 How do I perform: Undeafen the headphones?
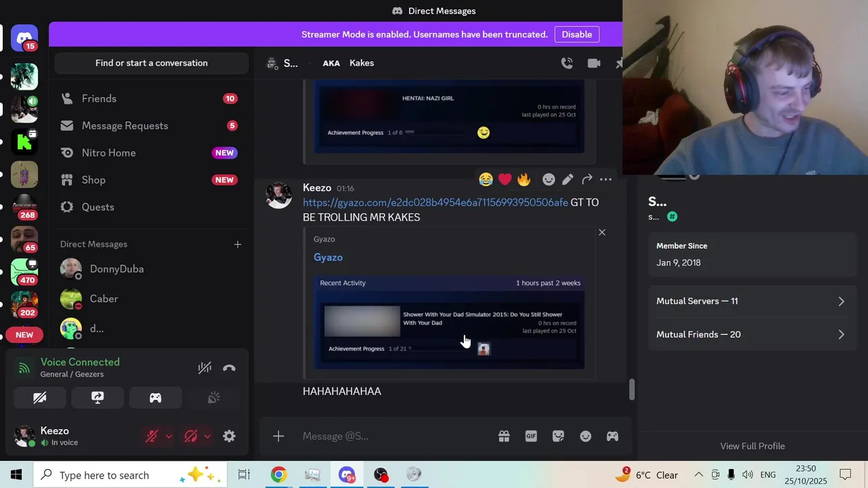pos(191,436)
